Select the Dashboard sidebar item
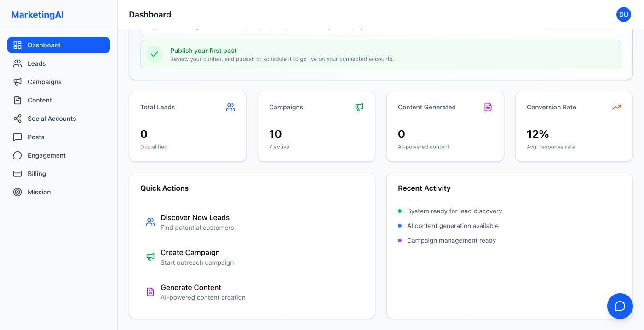This screenshot has width=644, height=330. [58, 45]
